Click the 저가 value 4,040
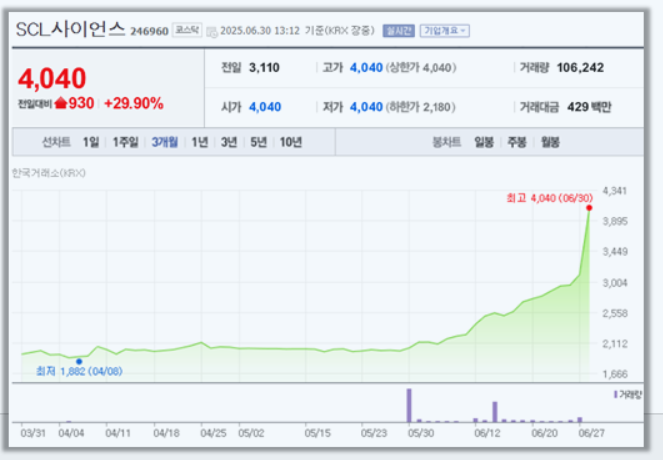The height and width of the screenshot is (460, 663). [x=366, y=107]
